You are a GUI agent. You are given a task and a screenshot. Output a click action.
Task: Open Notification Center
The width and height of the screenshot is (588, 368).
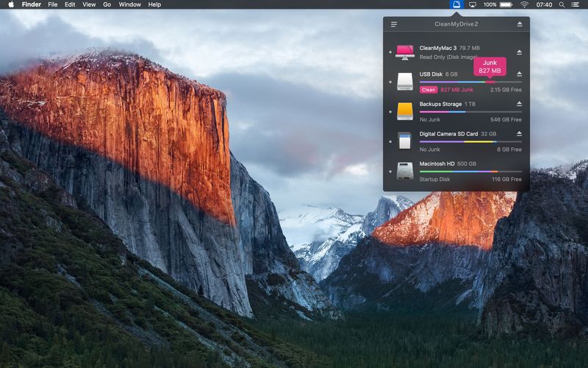coord(575,4)
